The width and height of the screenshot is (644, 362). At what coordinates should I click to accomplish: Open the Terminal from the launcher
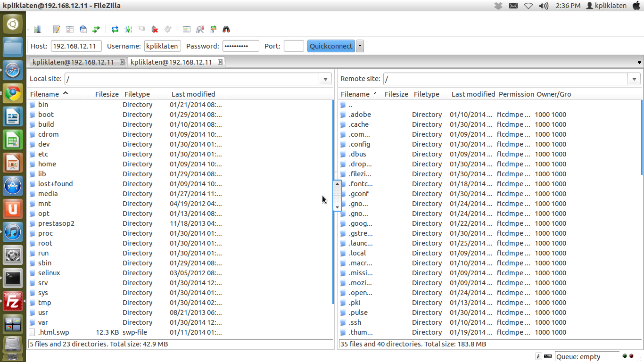coord(13,278)
